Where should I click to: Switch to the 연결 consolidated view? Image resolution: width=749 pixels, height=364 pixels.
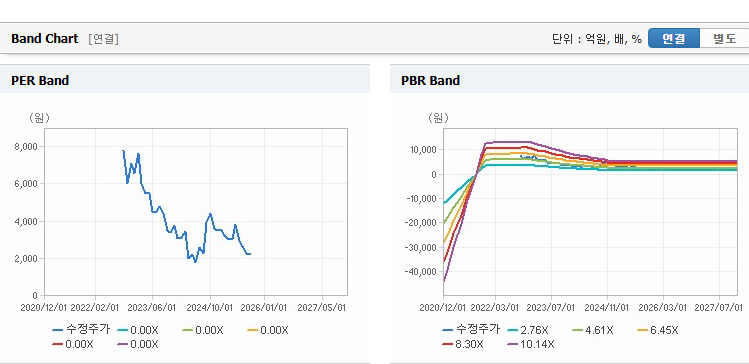click(x=674, y=39)
